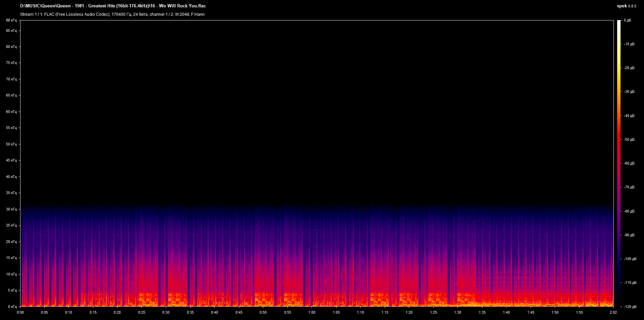Viewport: 644px width, 320px height.
Task: Click the -90 дБ level scale label
Action: (629, 235)
